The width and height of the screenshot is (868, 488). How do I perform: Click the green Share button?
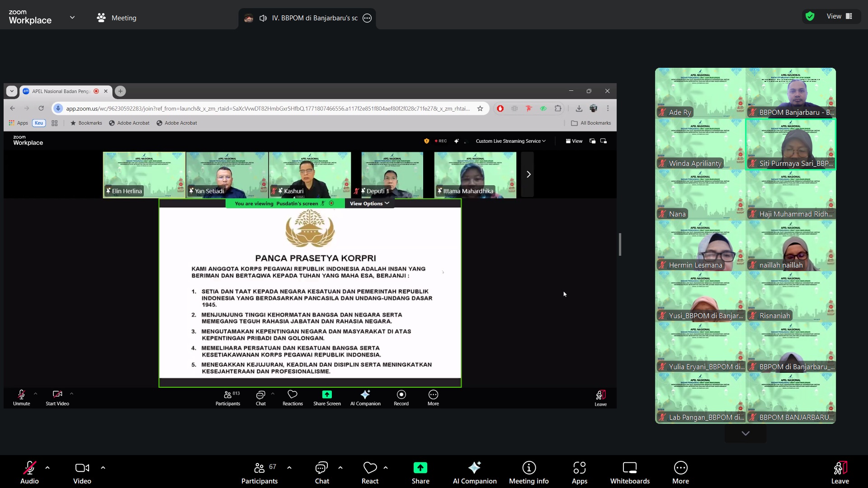click(x=420, y=472)
